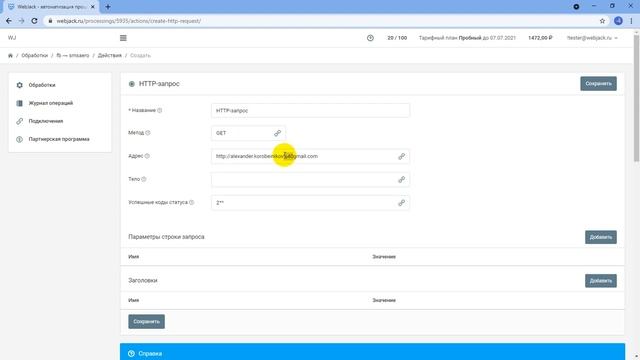Click link icon in Тело field
The image size is (640, 360).
coord(402,180)
